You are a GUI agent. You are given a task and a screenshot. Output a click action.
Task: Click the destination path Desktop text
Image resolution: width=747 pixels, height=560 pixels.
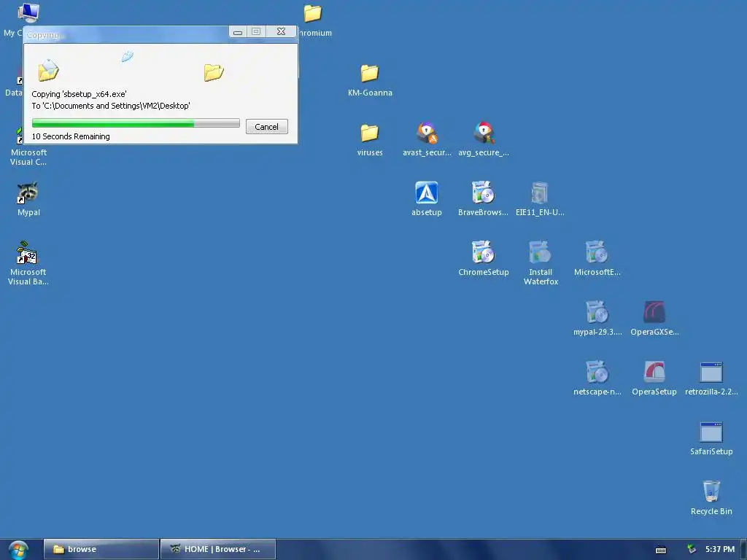coord(111,106)
